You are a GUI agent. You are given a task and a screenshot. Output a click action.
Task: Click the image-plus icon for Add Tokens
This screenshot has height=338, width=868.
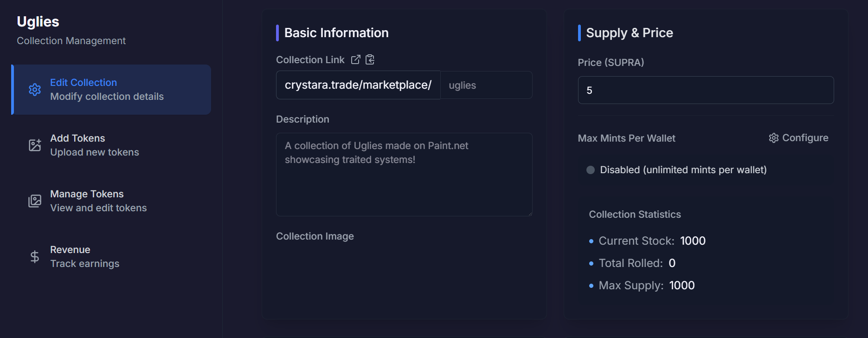(35, 145)
